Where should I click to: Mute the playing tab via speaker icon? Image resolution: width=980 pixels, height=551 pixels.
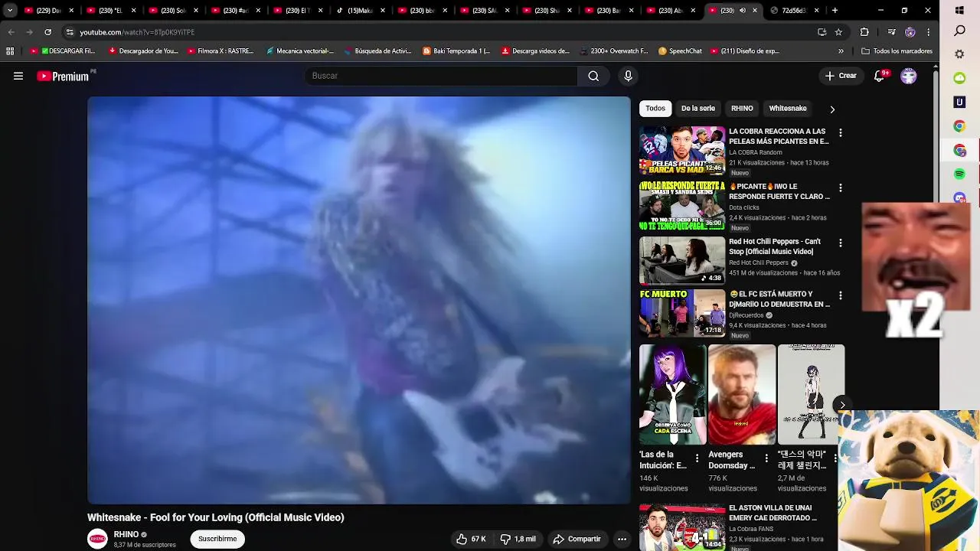742,11
